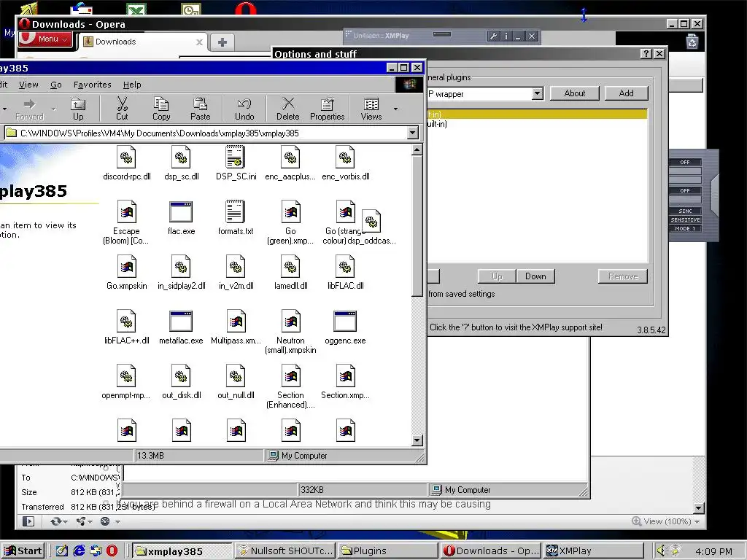
Task: Select the out_disk.dll file icon
Action: pos(181,376)
